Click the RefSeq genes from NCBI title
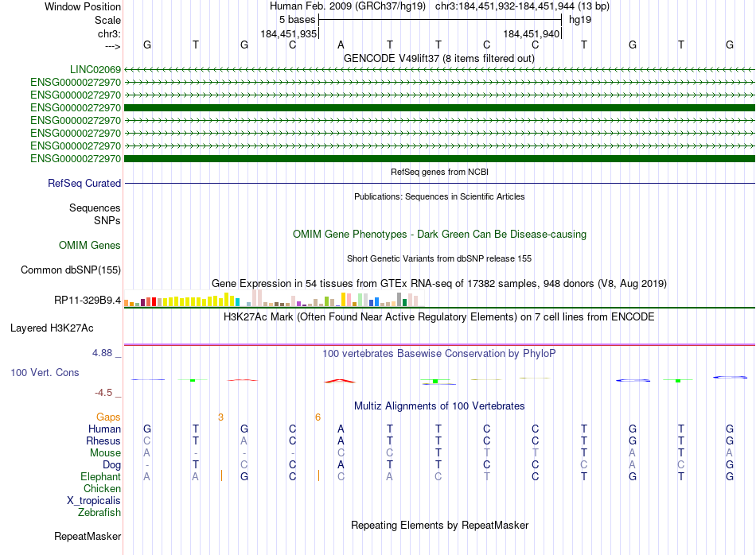The height and width of the screenshot is (555, 756). point(439,172)
